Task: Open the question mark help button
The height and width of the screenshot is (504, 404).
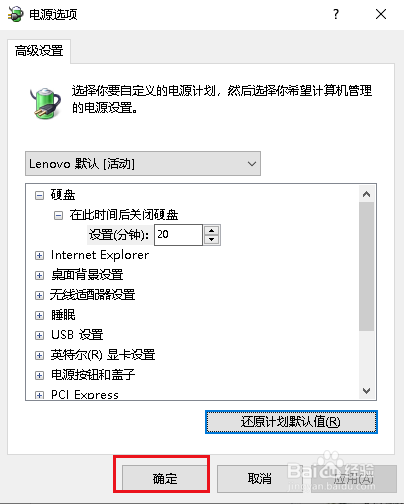Action: tap(336, 14)
